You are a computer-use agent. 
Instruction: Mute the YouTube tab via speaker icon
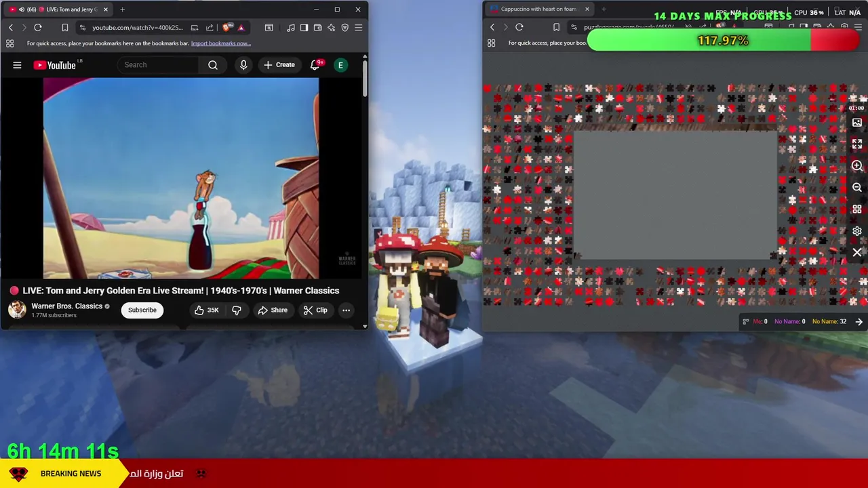[21, 9]
